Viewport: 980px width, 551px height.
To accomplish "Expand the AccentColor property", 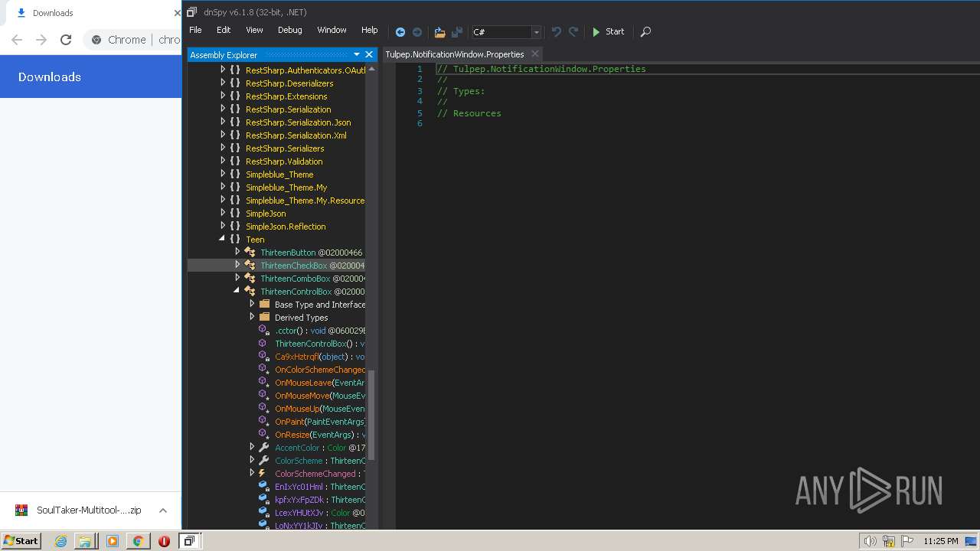I will click(x=252, y=447).
